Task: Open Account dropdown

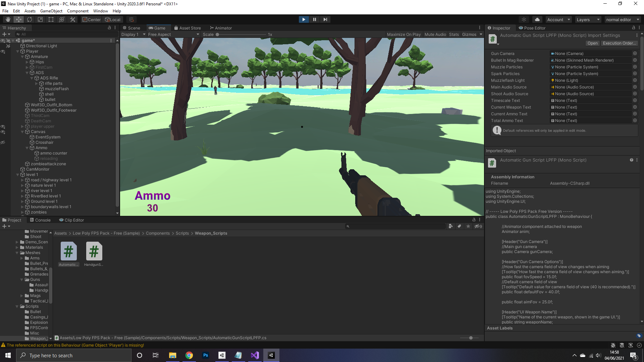Action: 558,19
